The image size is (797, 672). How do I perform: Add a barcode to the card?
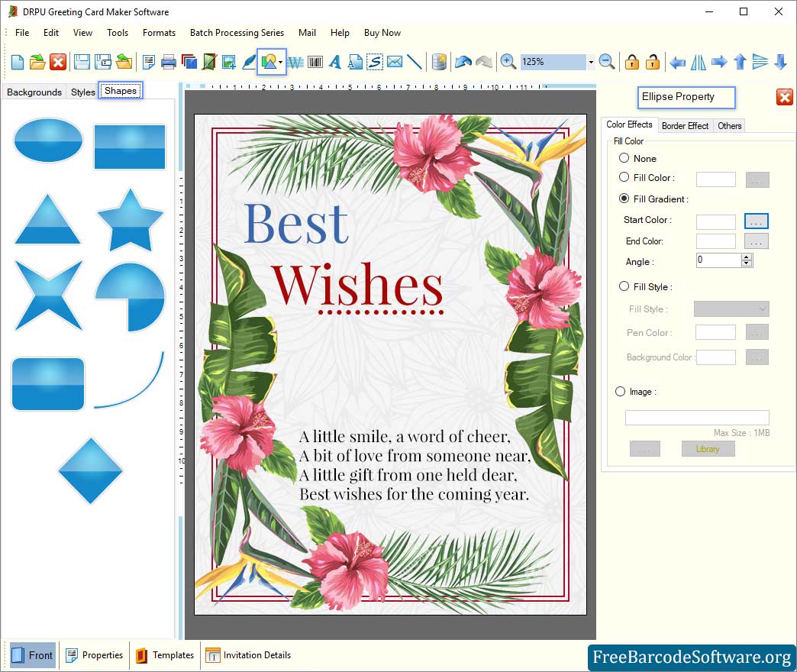[315, 62]
